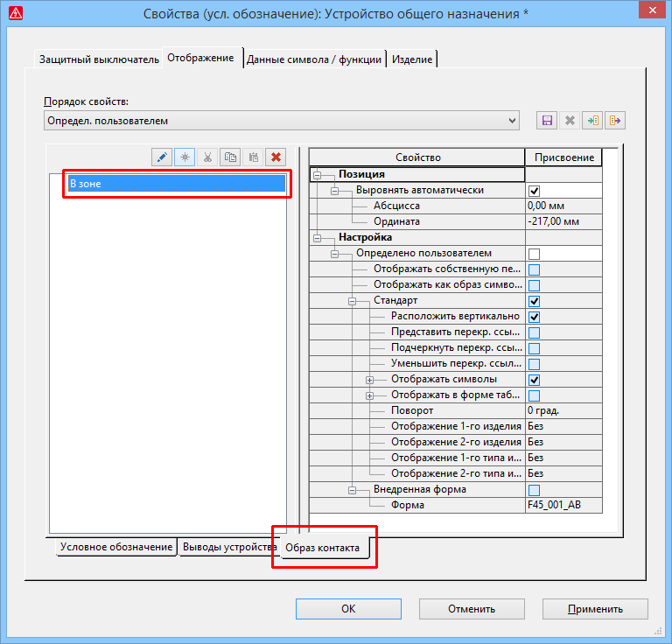Viewport: 672px width, 644px height.
Task: Enable 'Определено пользователем' checkbox
Action: (534, 254)
